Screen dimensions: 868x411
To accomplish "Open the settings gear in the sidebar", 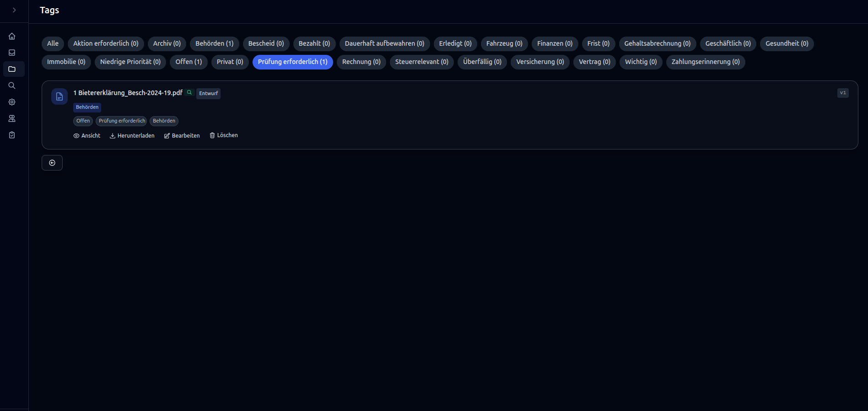I will (12, 102).
